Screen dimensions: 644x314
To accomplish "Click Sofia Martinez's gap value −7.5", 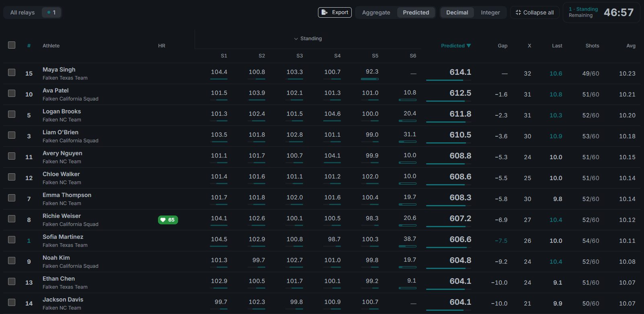I will coord(501,241).
